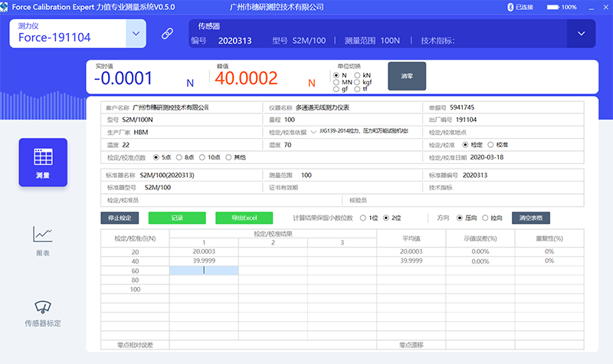The height and width of the screenshot is (364, 613).
Task: Set decimal places to 2位
Action: (x=386, y=218)
